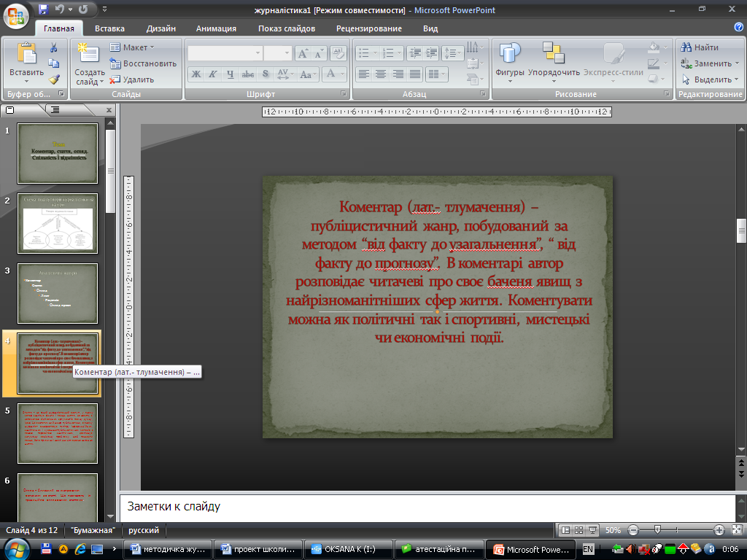Expand the Select (Выделить) dropdown

tap(737, 79)
